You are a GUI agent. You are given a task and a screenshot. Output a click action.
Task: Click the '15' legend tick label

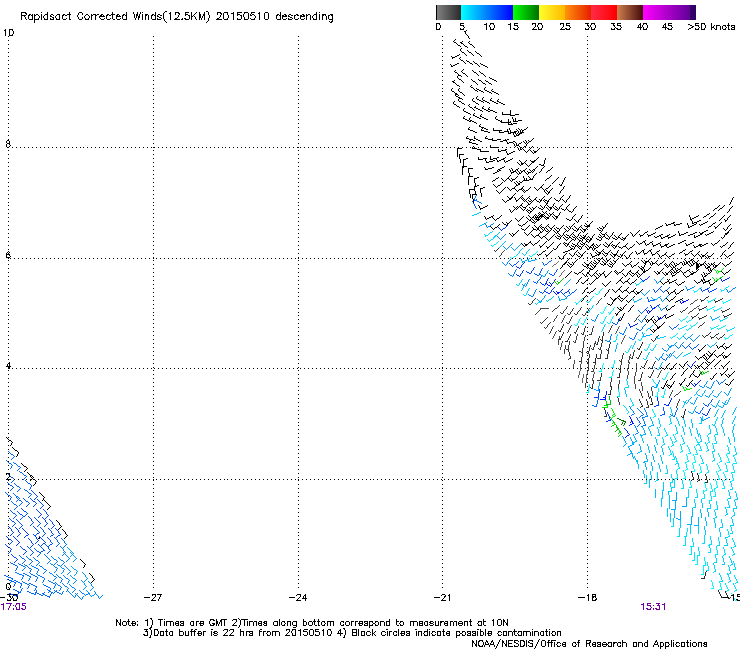(513, 27)
